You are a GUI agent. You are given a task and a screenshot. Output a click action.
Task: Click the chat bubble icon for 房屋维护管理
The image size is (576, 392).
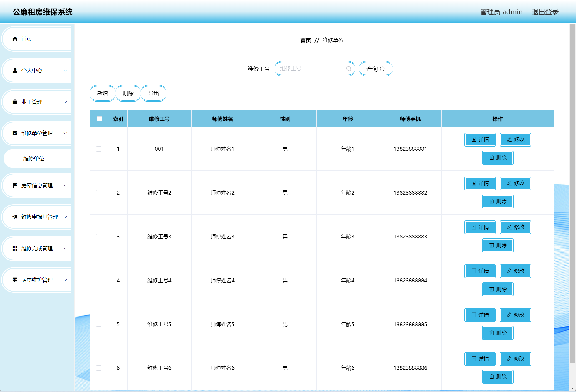coord(15,280)
